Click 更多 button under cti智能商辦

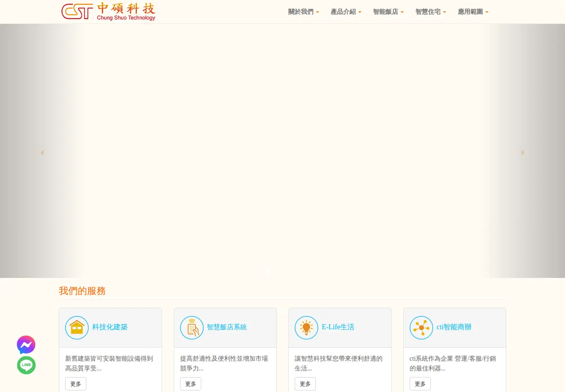(420, 384)
